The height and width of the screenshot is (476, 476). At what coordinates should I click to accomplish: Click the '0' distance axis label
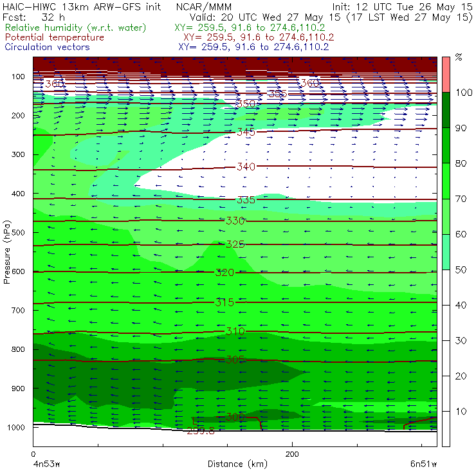pyautogui.click(x=33, y=454)
